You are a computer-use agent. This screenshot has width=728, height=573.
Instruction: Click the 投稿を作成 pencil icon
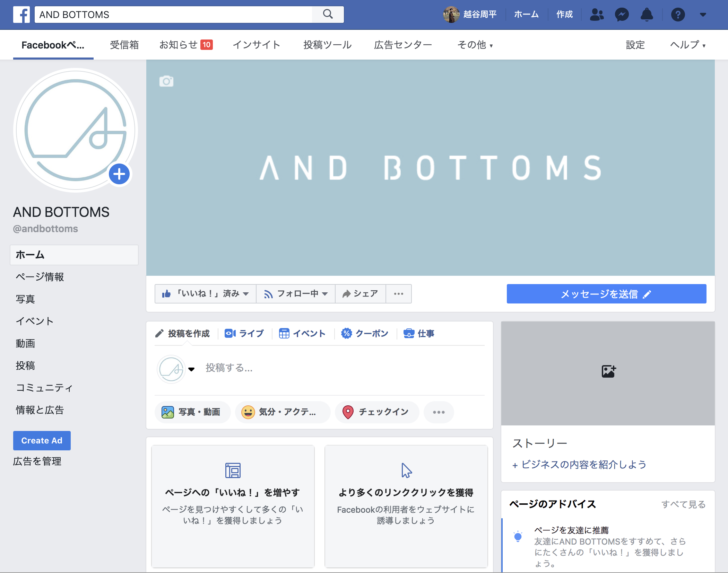pos(159,333)
